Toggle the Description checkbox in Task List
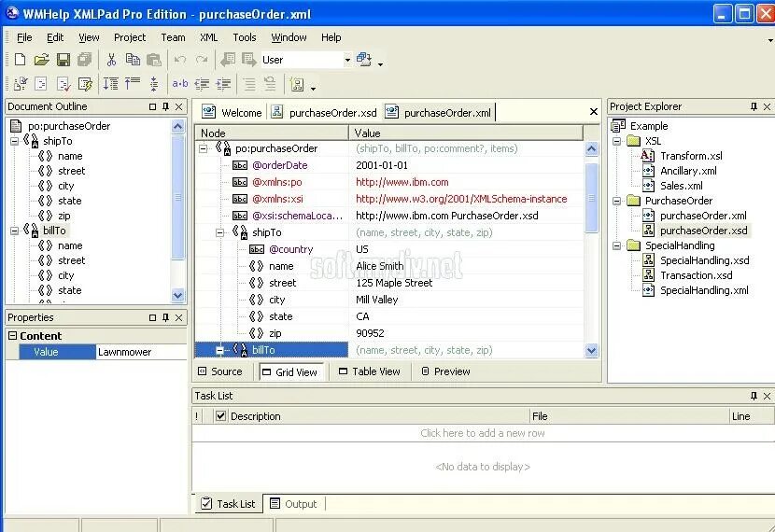The width and height of the screenshot is (775, 532). point(221,416)
